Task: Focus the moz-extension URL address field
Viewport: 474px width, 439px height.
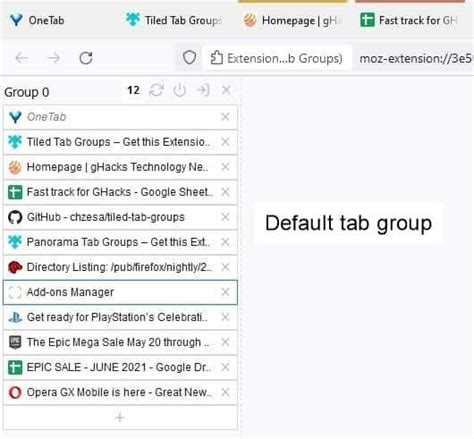Action: (x=416, y=59)
